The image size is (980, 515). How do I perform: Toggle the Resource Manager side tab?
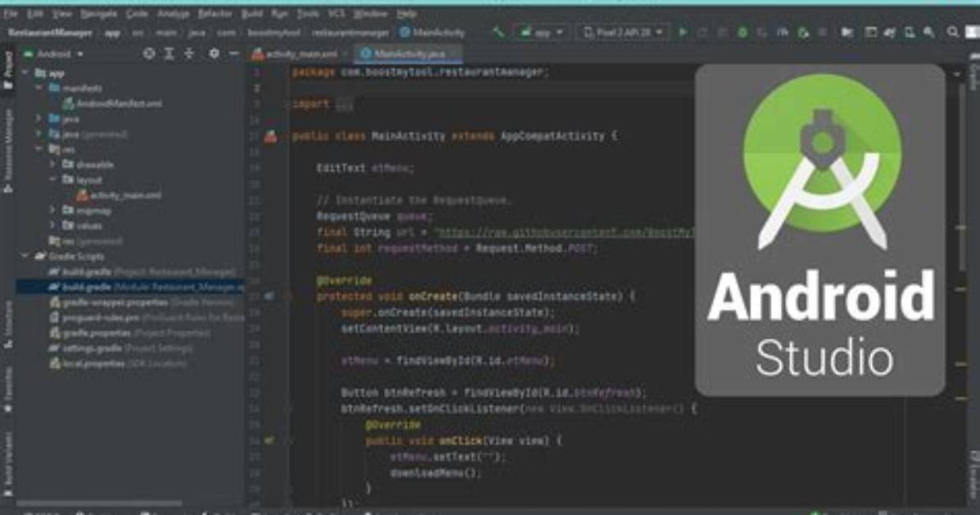(x=8, y=150)
